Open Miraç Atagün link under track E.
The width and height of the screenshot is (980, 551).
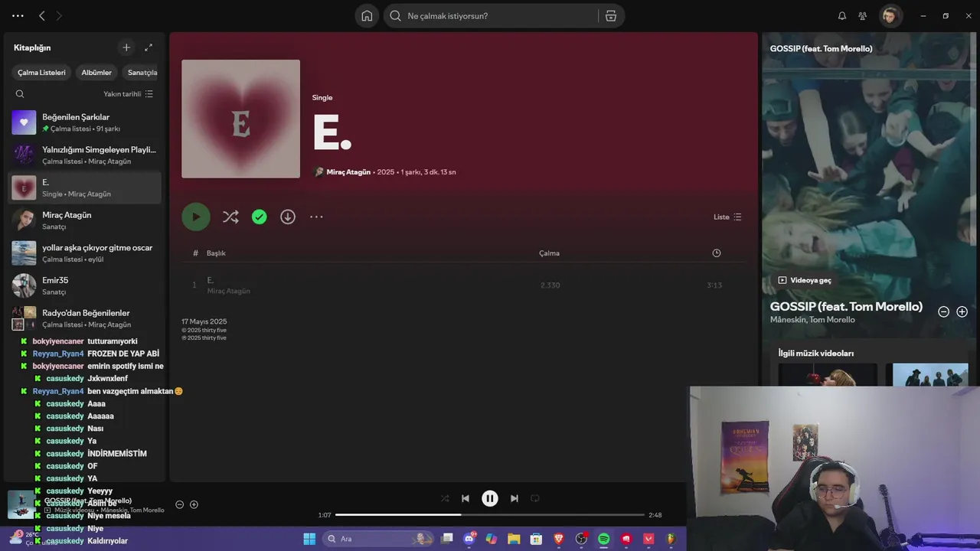(229, 291)
